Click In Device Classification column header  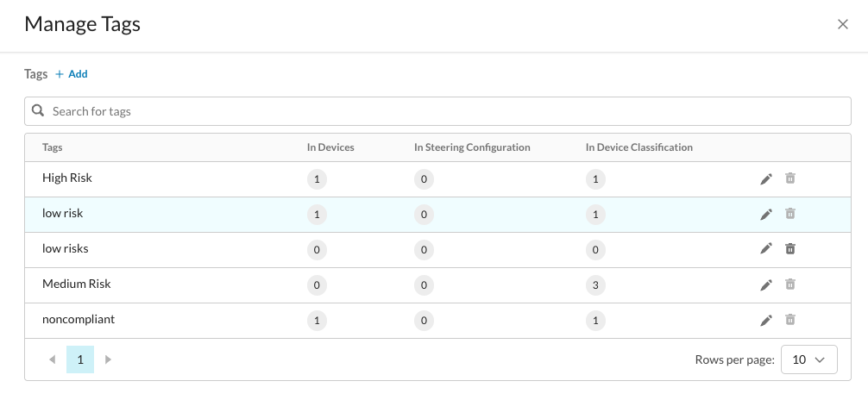pos(639,147)
